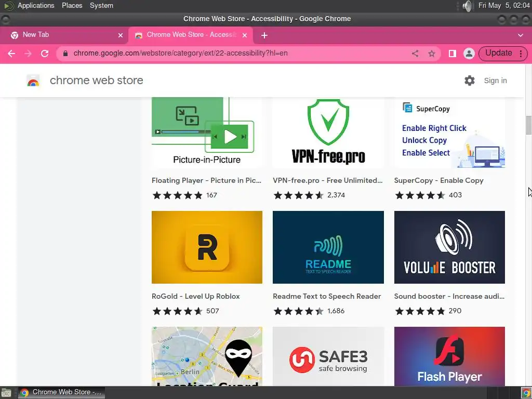
Task: Open web store settings gear
Action: pos(470,81)
